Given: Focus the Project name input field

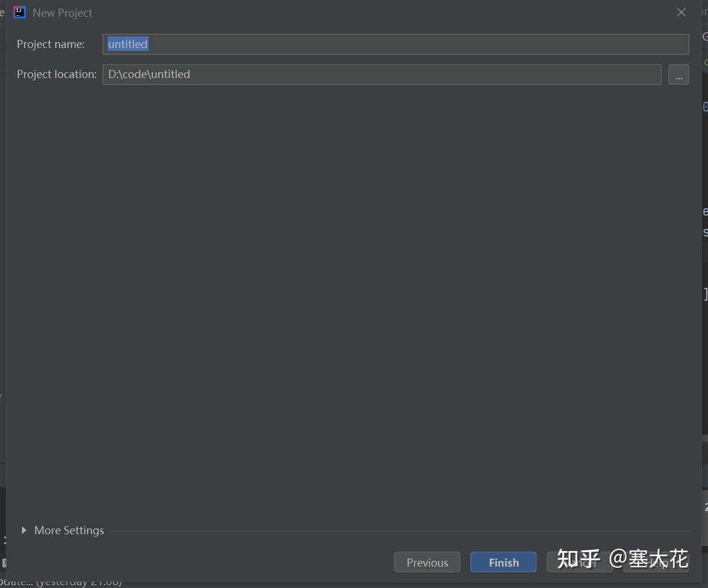Looking at the screenshot, I should (x=347, y=44).
